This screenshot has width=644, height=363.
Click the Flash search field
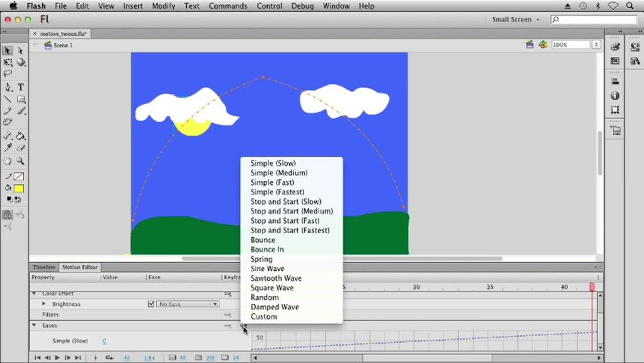(x=594, y=20)
